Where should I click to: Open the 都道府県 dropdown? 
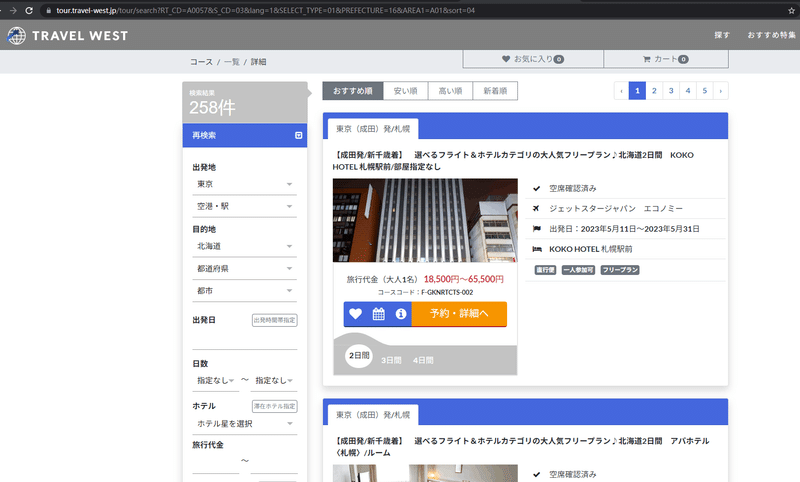pos(245,269)
